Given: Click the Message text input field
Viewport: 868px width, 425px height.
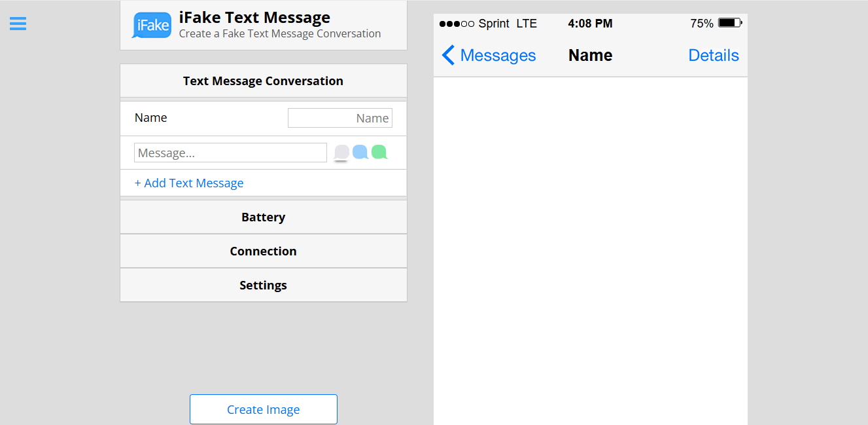Looking at the screenshot, I should tap(230, 153).
